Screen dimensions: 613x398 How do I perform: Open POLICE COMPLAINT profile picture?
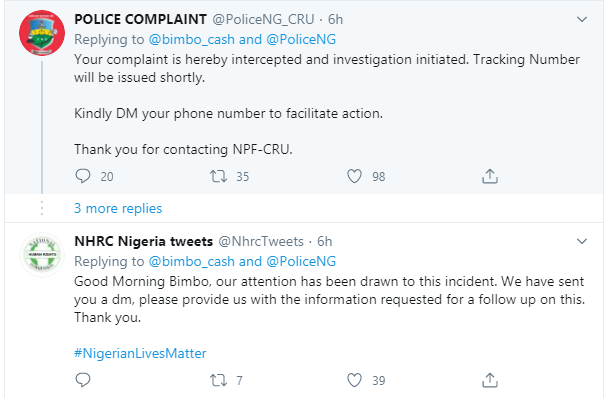pos(42,33)
